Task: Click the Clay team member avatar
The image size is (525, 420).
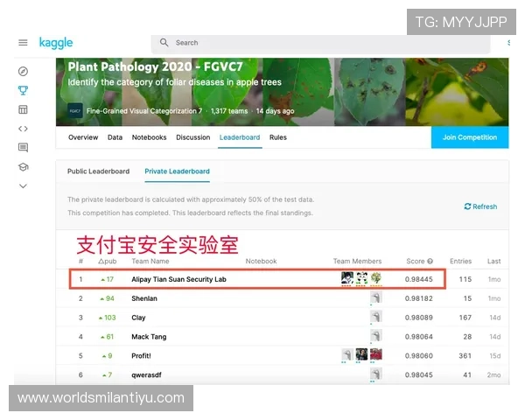Action: (376, 317)
